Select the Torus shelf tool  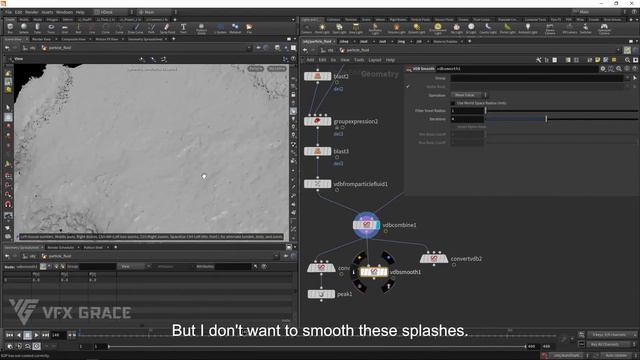coord(51,28)
